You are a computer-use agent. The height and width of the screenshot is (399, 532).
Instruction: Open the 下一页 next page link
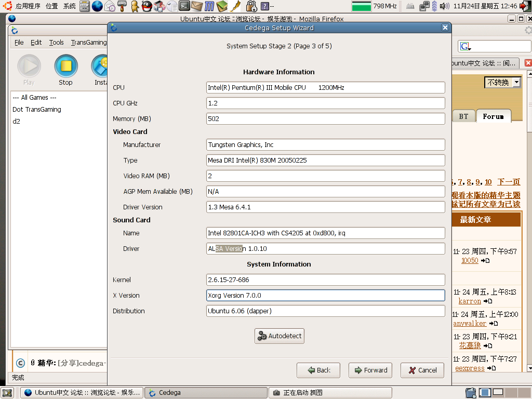coord(509,182)
